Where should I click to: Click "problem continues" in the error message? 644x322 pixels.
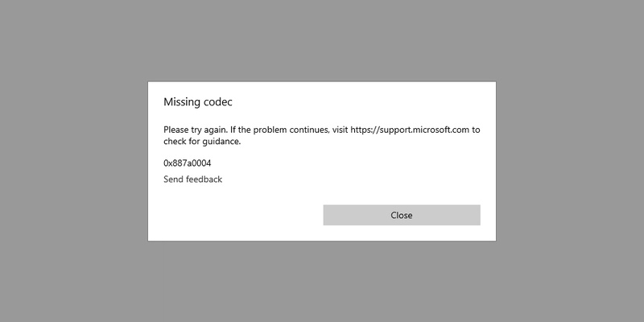291,130
